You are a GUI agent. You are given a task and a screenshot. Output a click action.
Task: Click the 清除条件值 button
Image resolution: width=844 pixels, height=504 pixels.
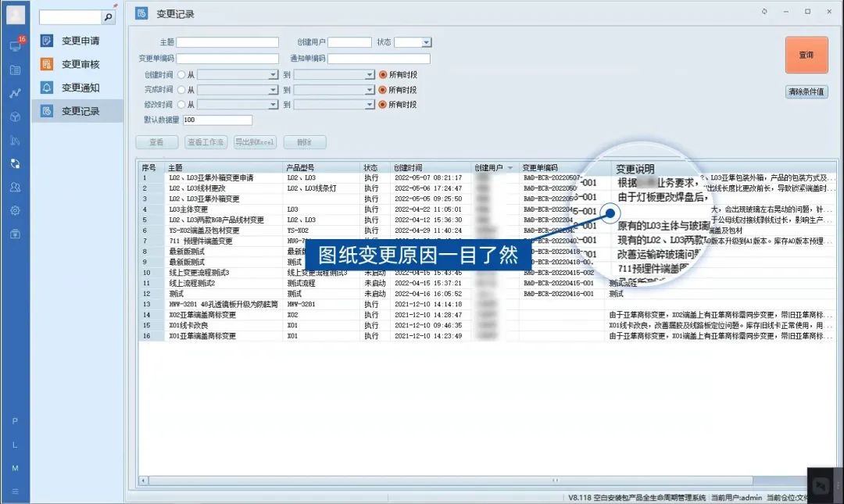coord(806,92)
